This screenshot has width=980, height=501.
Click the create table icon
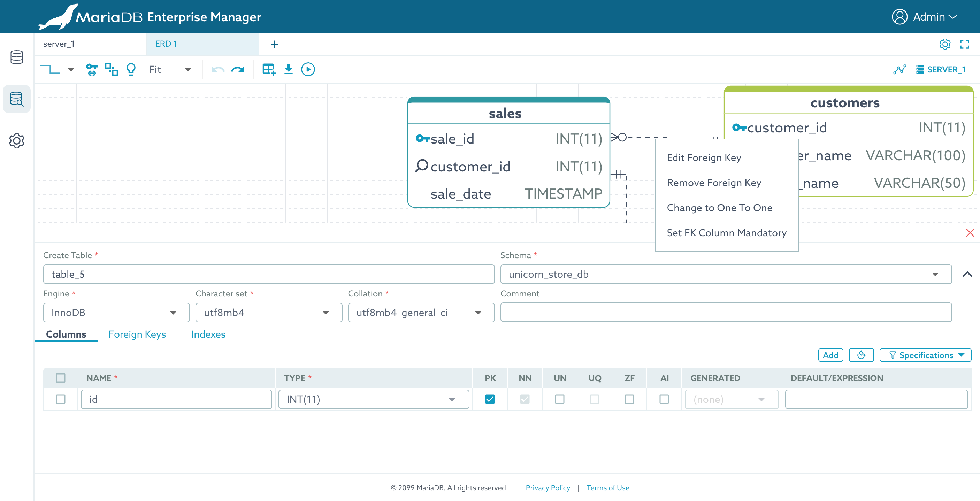[x=269, y=69]
